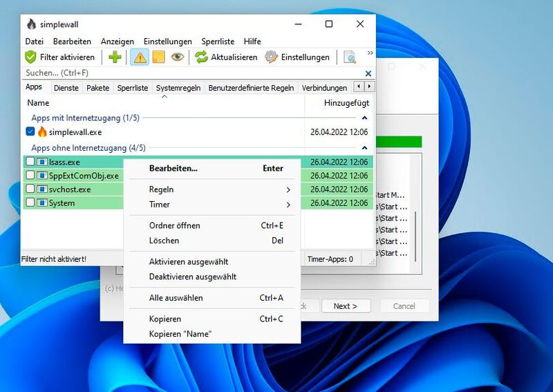
Task: Click the eye log viewer icon
Action: point(178,57)
